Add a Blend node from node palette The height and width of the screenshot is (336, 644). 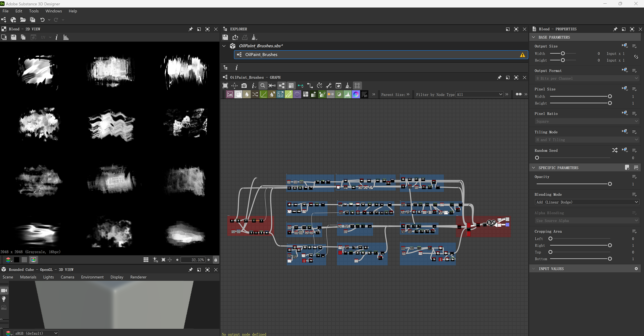click(x=238, y=94)
